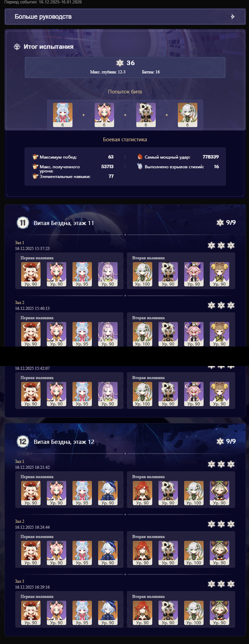Click the arrow on Больше руководств
The width and height of the screenshot is (249, 644).
point(233,17)
